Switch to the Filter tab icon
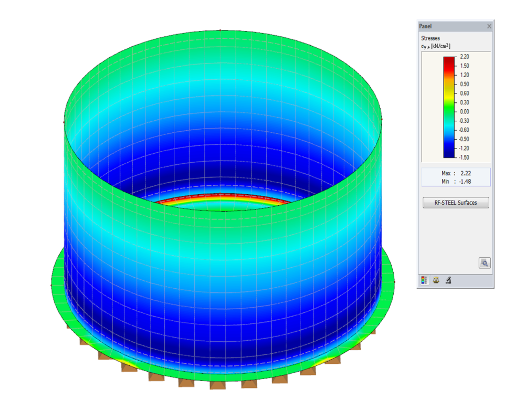The width and height of the screenshot is (525, 420). pos(447,280)
